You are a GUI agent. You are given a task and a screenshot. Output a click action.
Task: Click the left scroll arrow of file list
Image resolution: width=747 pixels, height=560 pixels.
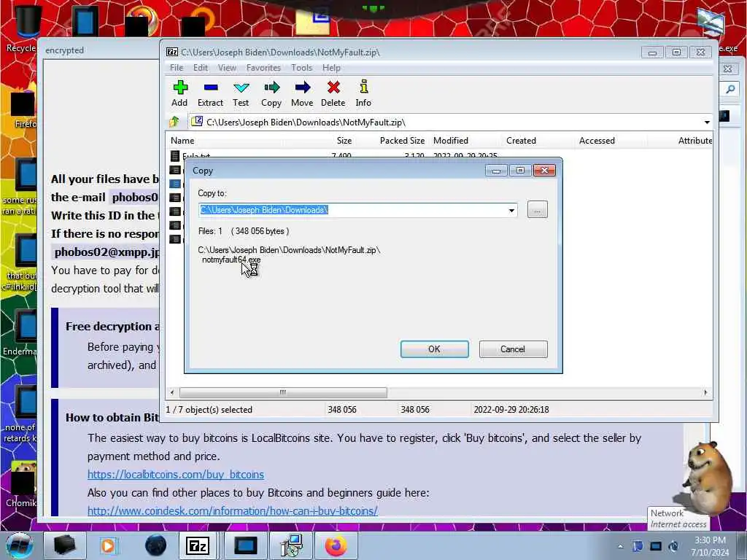pyautogui.click(x=172, y=392)
